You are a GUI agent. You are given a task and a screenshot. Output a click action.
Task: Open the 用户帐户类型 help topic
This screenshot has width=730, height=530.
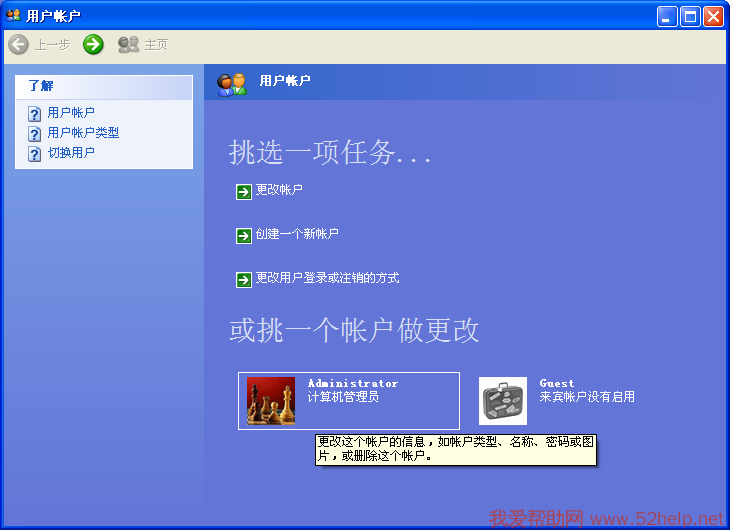click(83, 133)
